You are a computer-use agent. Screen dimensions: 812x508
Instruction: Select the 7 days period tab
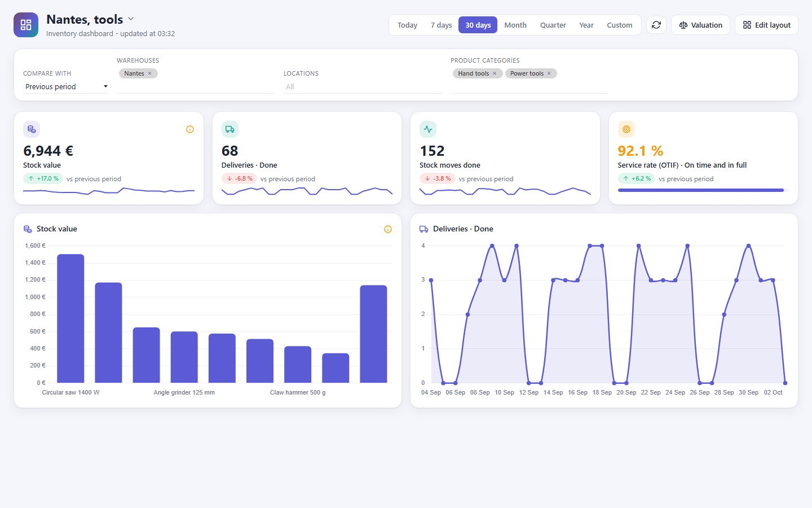point(441,25)
